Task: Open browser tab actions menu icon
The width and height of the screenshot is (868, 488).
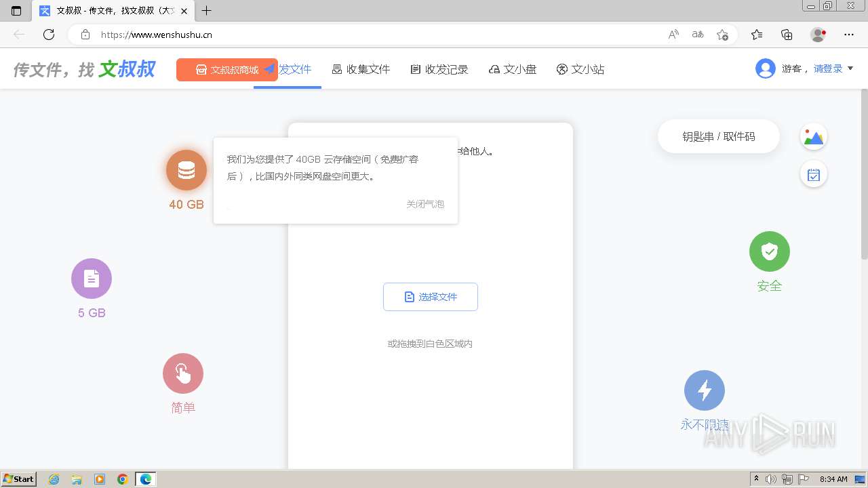Action: tap(16, 11)
